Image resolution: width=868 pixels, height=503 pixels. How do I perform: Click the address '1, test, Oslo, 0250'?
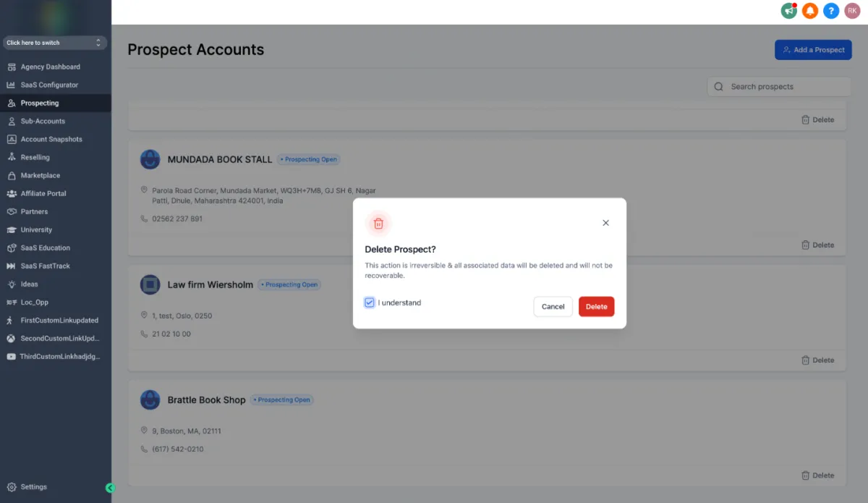click(182, 316)
